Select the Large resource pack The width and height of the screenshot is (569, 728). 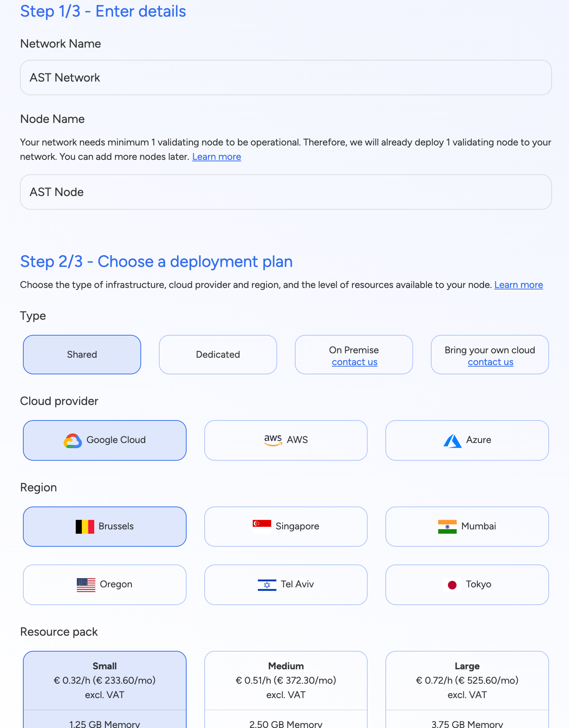467,680
